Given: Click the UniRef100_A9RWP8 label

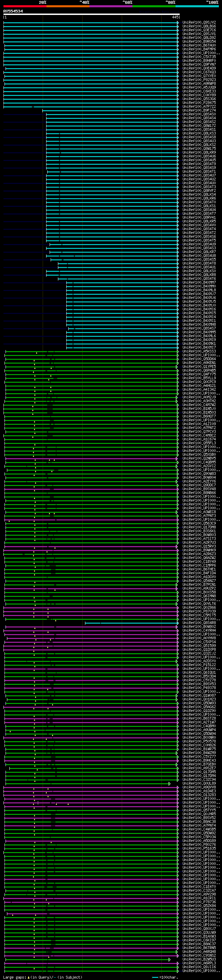Looking at the screenshot, I should pos(199,84).
